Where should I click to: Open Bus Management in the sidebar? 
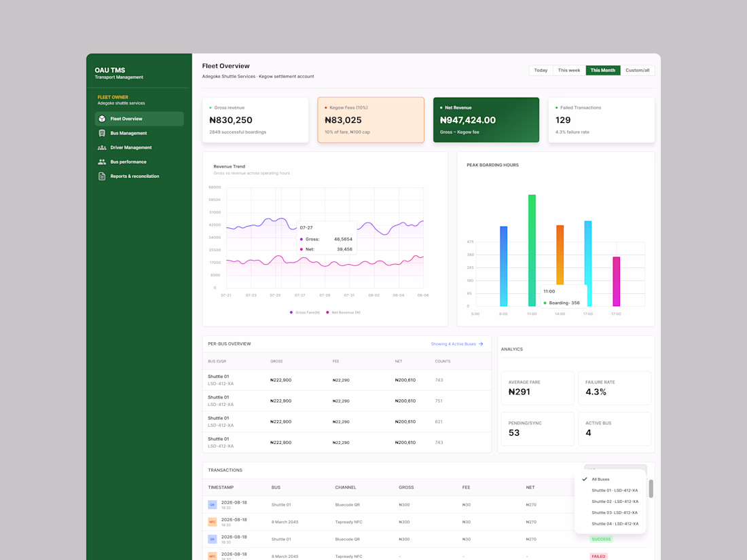click(x=139, y=133)
